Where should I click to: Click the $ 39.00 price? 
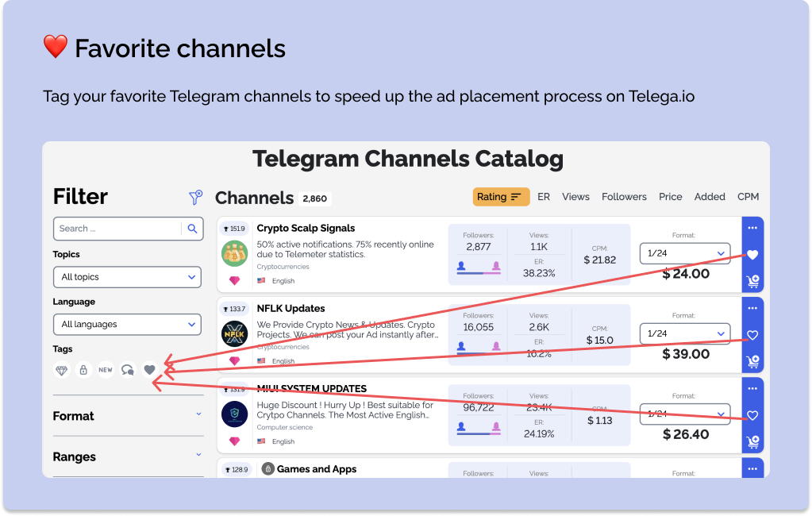click(x=686, y=354)
